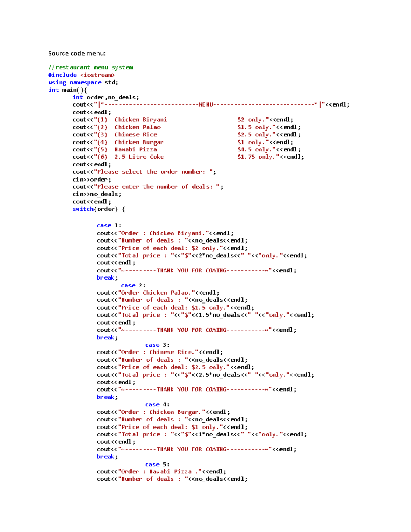
Task: Click 'Order : Chinese Rice.' cout line
Action: (x=160, y=352)
